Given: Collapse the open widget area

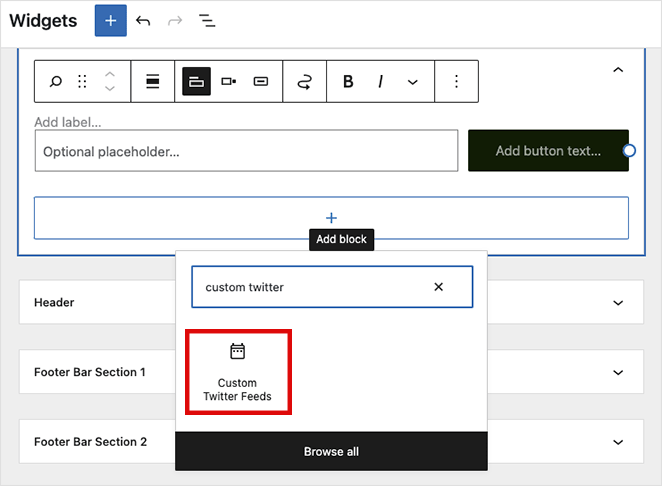Looking at the screenshot, I should 618,70.
